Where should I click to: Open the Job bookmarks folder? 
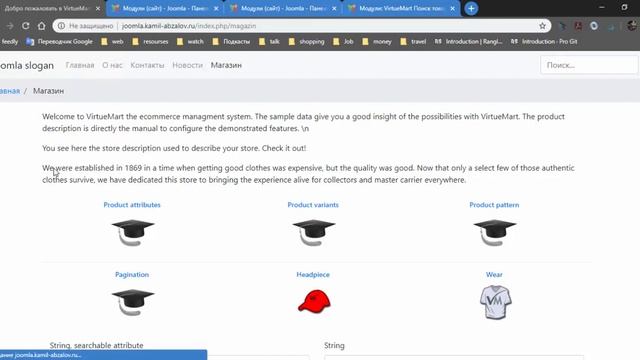pos(343,41)
